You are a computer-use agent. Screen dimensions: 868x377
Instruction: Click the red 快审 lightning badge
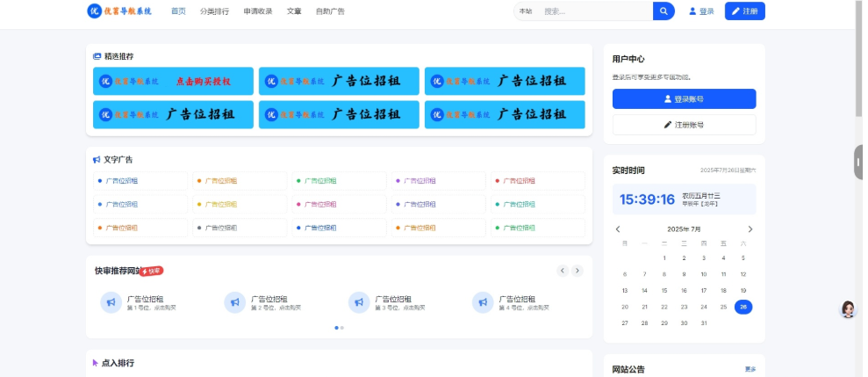[x=152, y=272]
